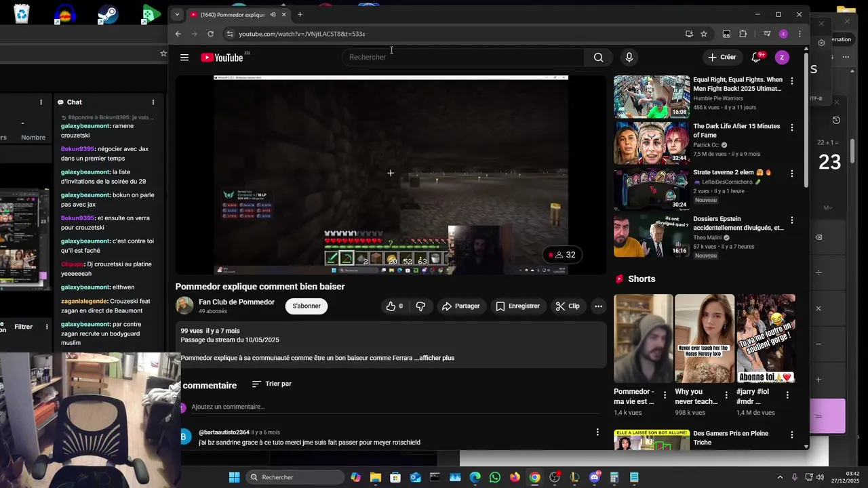Open the Chrome extensions puzzle icon

(743, 34)
